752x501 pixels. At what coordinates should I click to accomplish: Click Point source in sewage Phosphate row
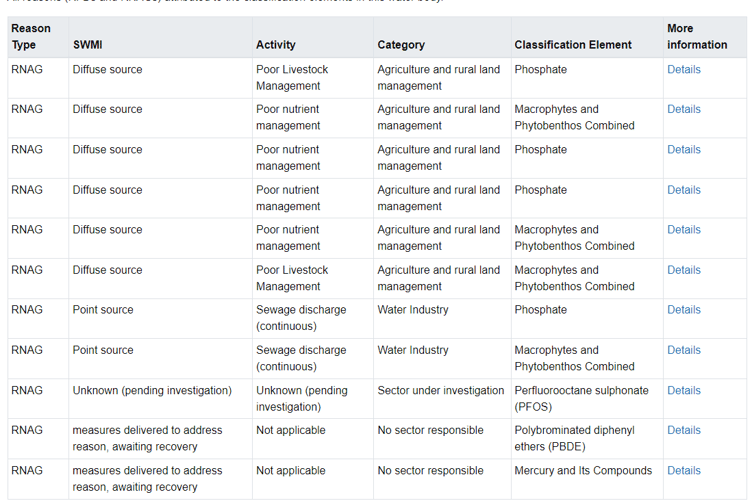[103, 310]
